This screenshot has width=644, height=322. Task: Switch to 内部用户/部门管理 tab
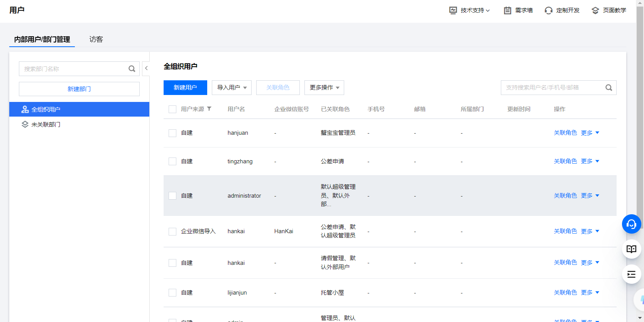42,39
